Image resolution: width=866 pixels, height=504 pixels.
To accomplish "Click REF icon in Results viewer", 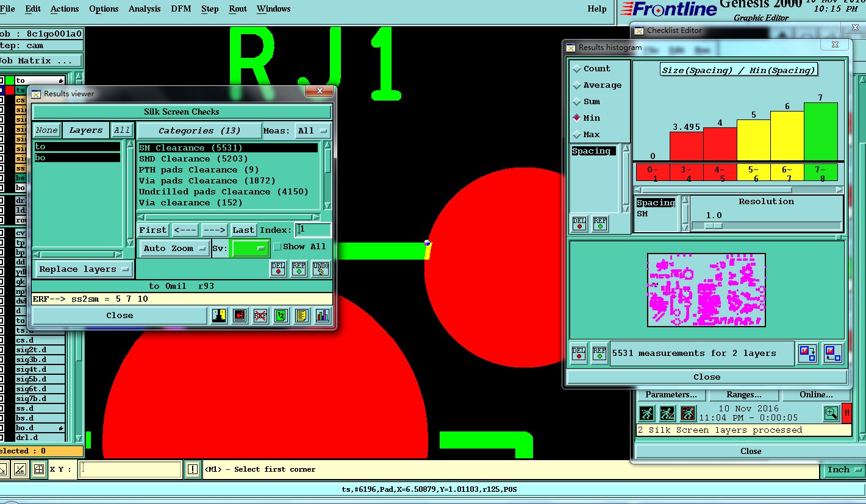I will coord(299,269).
